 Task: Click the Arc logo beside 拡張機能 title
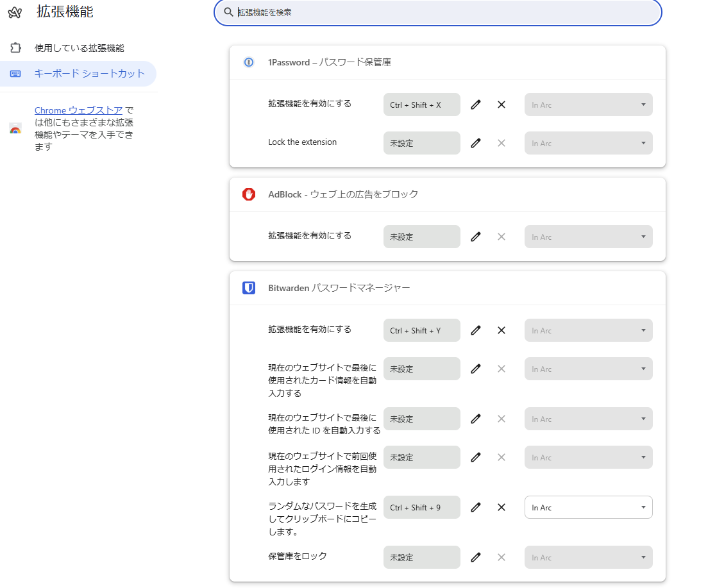(x=15, y=12)
